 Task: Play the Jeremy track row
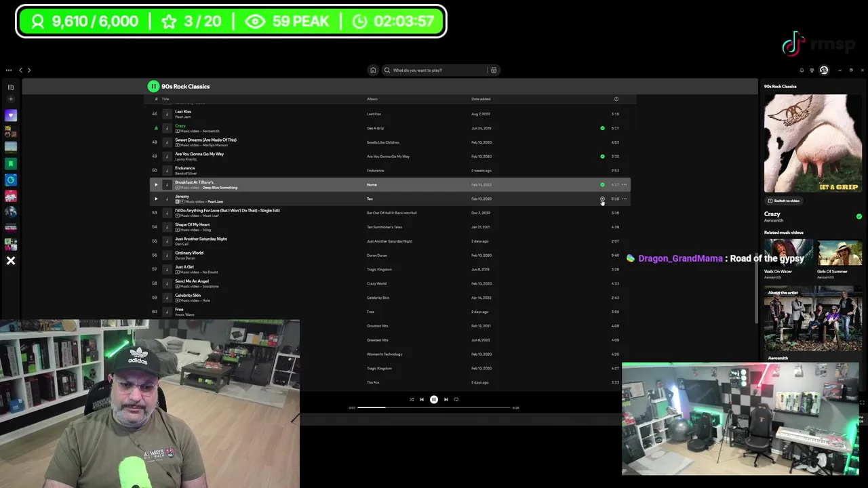(156, 199)
